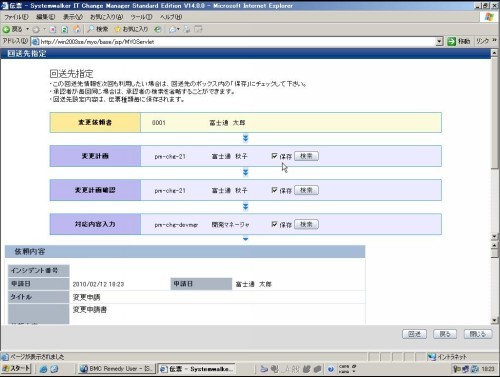This screenshot has height=377, width=500.
Task: Open the Forward button history dropdown arrow
Action: pos(44,29)
